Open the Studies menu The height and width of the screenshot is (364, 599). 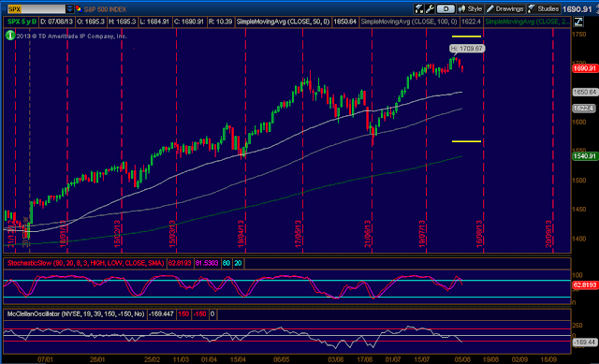(543, 8)
